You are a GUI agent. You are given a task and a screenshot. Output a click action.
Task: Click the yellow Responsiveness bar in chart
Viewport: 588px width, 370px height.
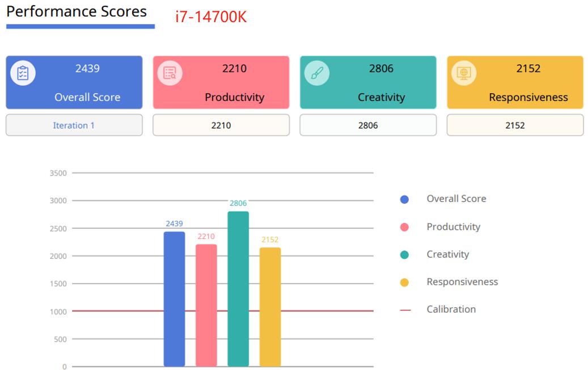270,307
